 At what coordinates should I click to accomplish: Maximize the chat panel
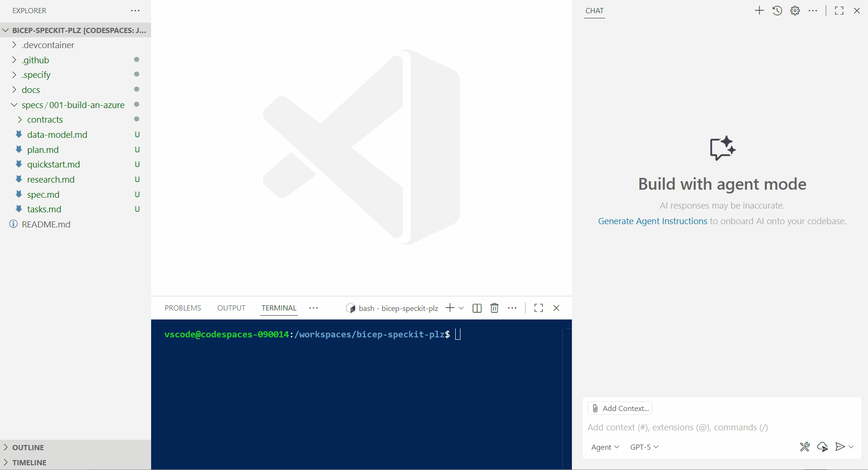[839, 11]
